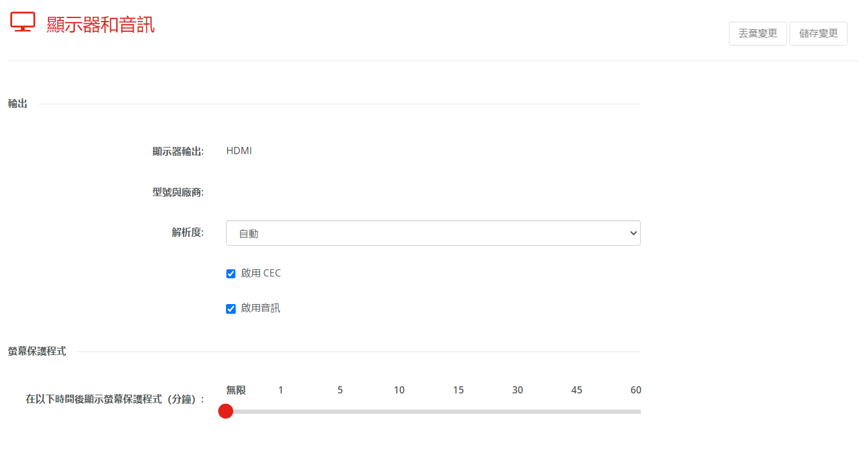Screen dimensions: 868x469
Task: Click the 啟用 CEC label text
Action: [261, 273]
